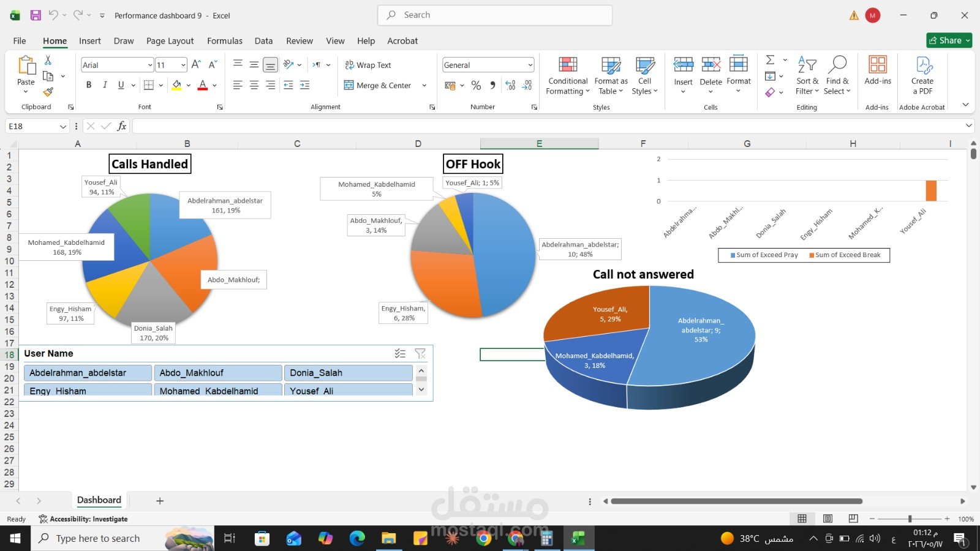The width and height of the screenshot is (980, 551).
Task: Click the Insert Function fx icon
Action: [122, 126]
